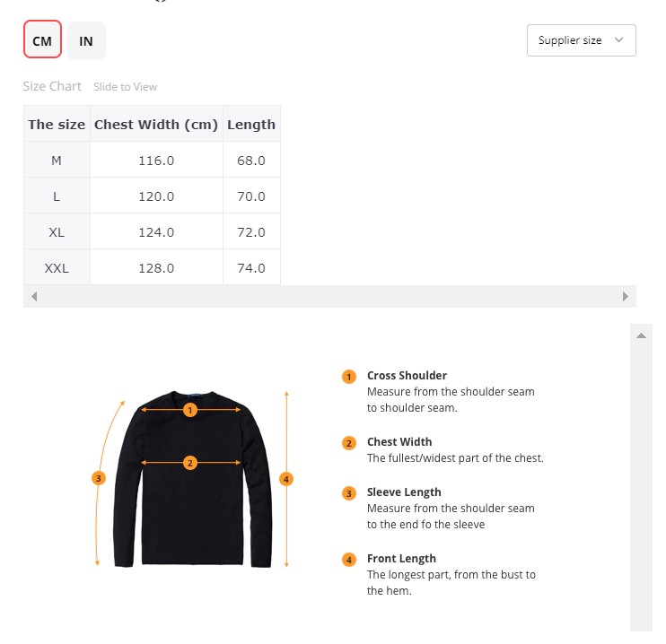Viewport: 666px width, 644px height.
Task: Click the orange number 4 legend icon
Action: click(x=349, y=560)
